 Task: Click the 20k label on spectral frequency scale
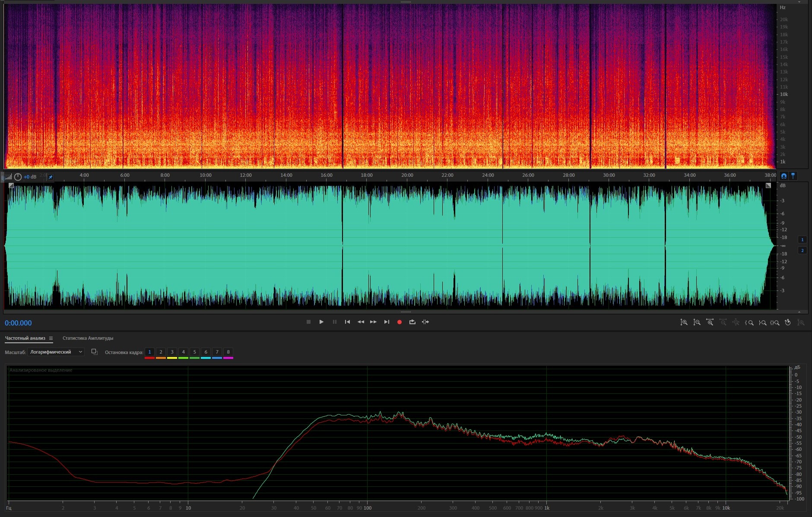(x=783, y=19)
